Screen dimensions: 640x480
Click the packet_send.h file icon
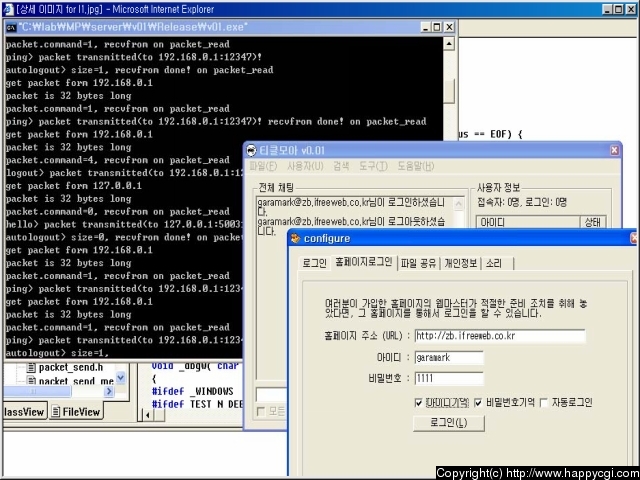(31, 367)
